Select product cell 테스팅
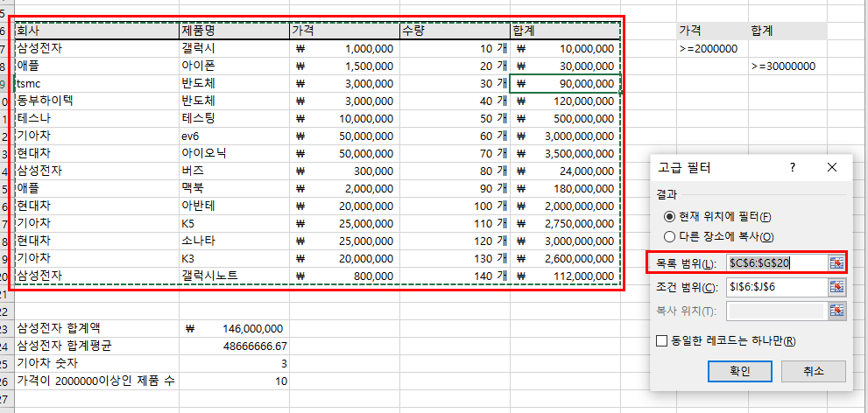 [234, 119]
